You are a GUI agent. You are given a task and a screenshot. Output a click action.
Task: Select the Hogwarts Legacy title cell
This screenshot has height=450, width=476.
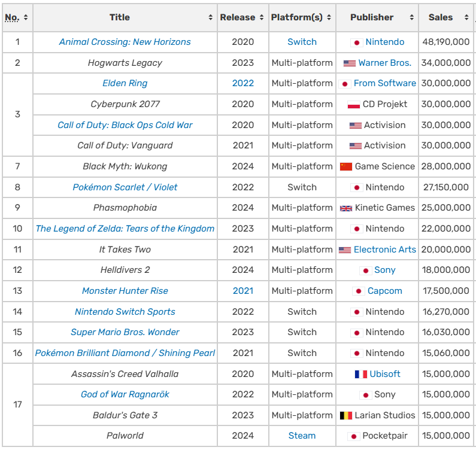125,63
